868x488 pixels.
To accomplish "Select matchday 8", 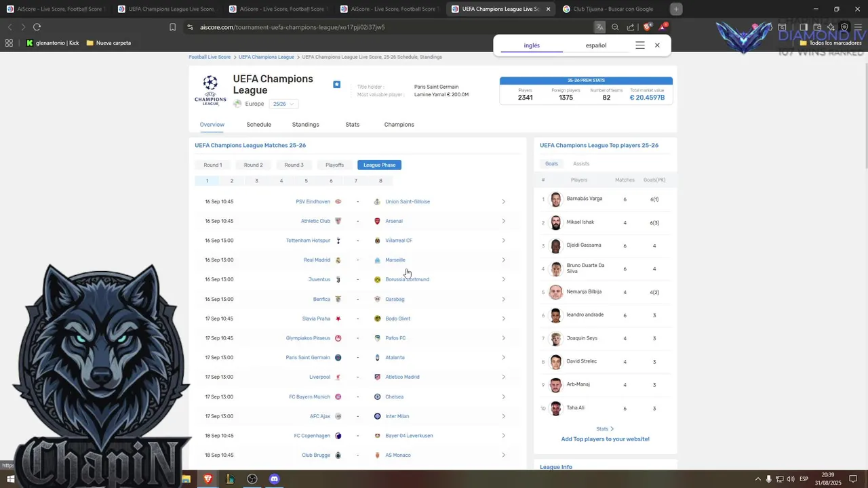I will click(380, 181).
